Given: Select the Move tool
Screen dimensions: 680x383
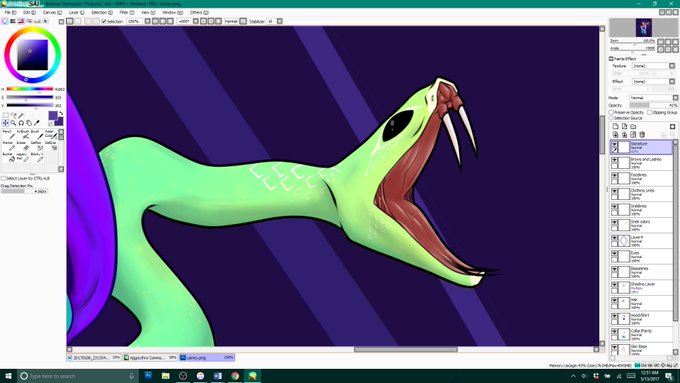Looking at the screenshot, I should click(x=6, y=123).
